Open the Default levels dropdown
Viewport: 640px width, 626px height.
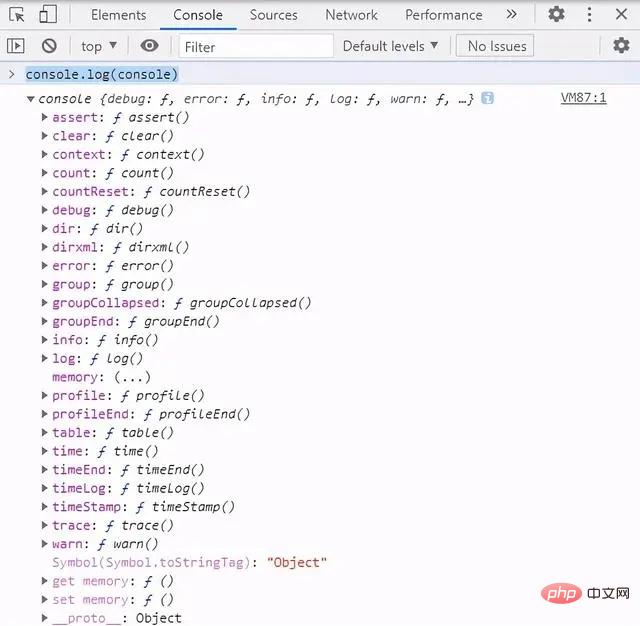[x=390, y=46]
